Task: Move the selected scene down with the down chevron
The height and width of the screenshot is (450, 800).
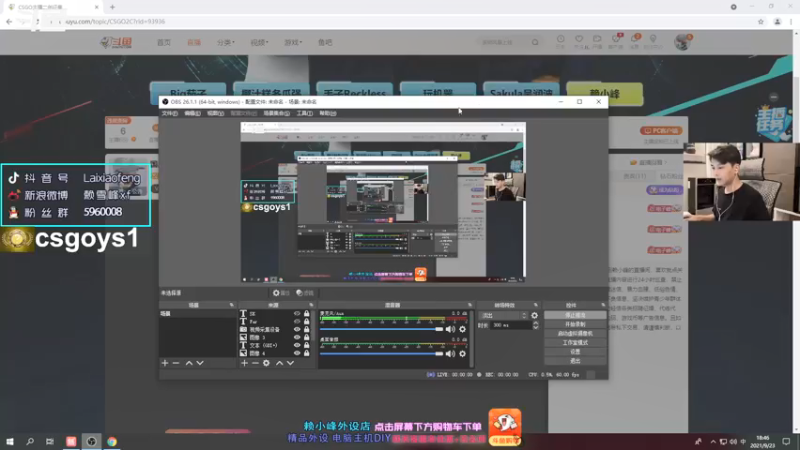Action: (200, 363)
